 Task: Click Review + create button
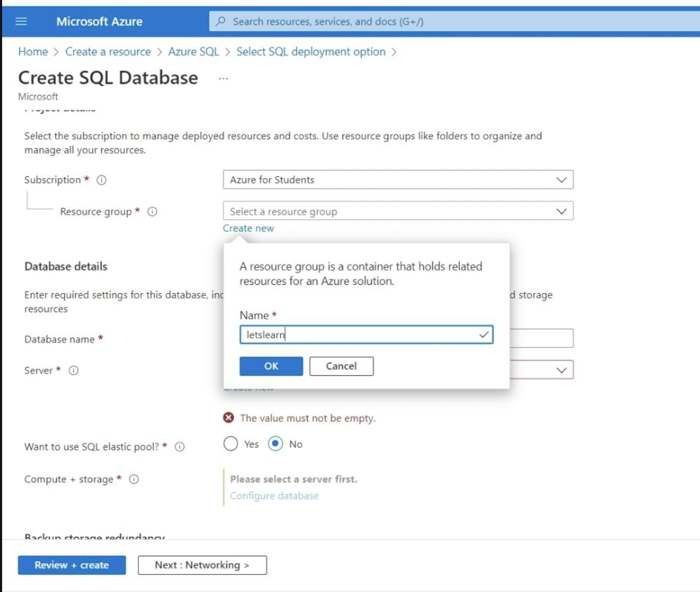pyautogui.click(x=72, y=565)
